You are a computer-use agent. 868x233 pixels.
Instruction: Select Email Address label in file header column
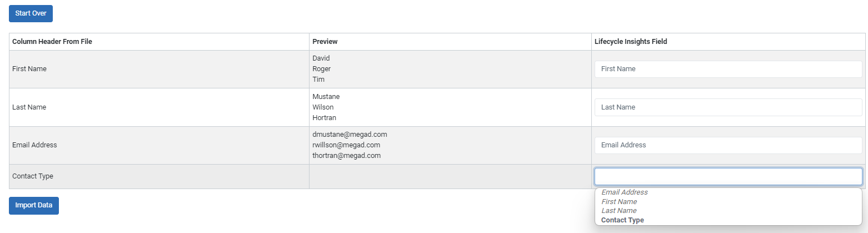pyautogui.click(x=34, y=145)
